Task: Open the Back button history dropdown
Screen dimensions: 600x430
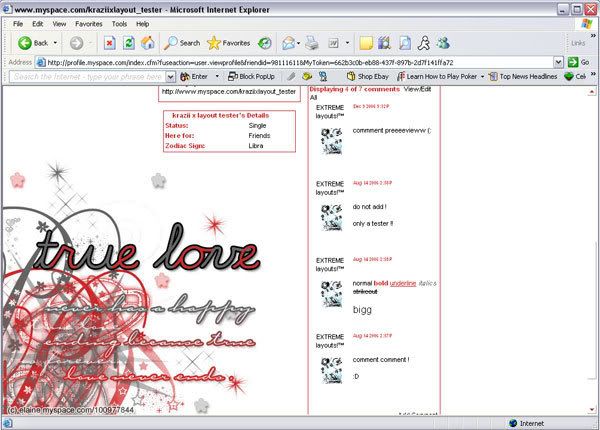Action: [x=55, y=43]
